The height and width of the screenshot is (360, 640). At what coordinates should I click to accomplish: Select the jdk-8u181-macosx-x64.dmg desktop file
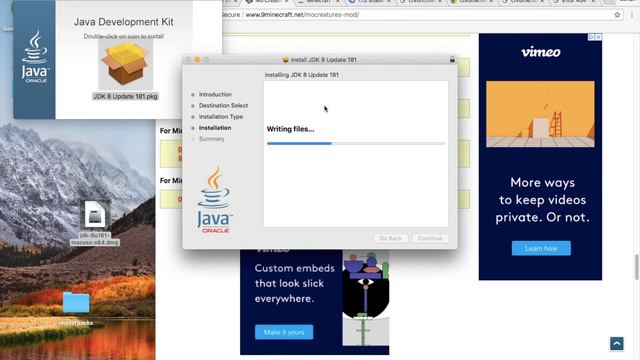click(95, 222)
